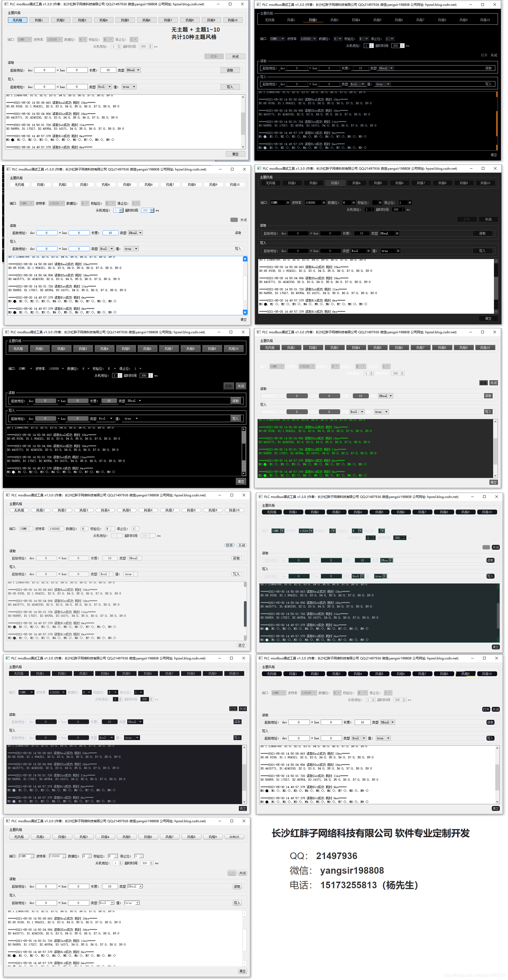The image size is (508, 980).
Task: Open 类型 DReal dropdown in green-log window
Action: tap(386, 396)
